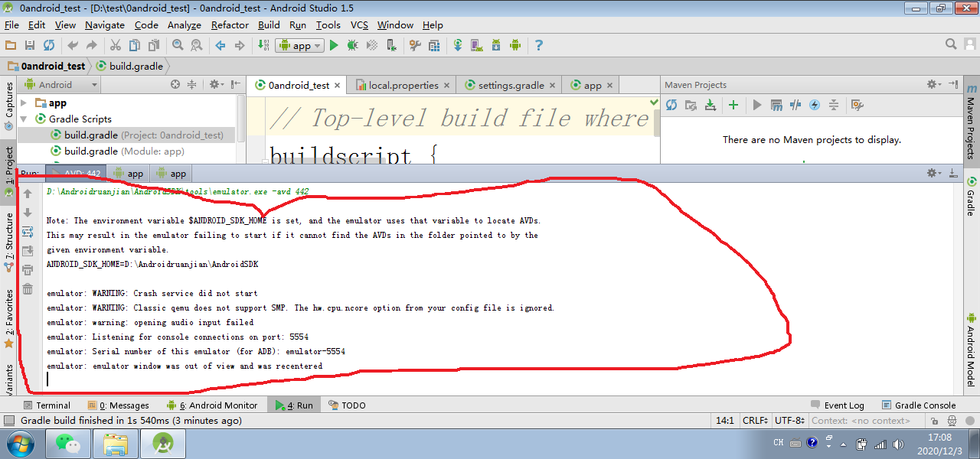The image size is (980, 459).
Task: Open Android Device Monitor icon
Action: coord(515,45)
